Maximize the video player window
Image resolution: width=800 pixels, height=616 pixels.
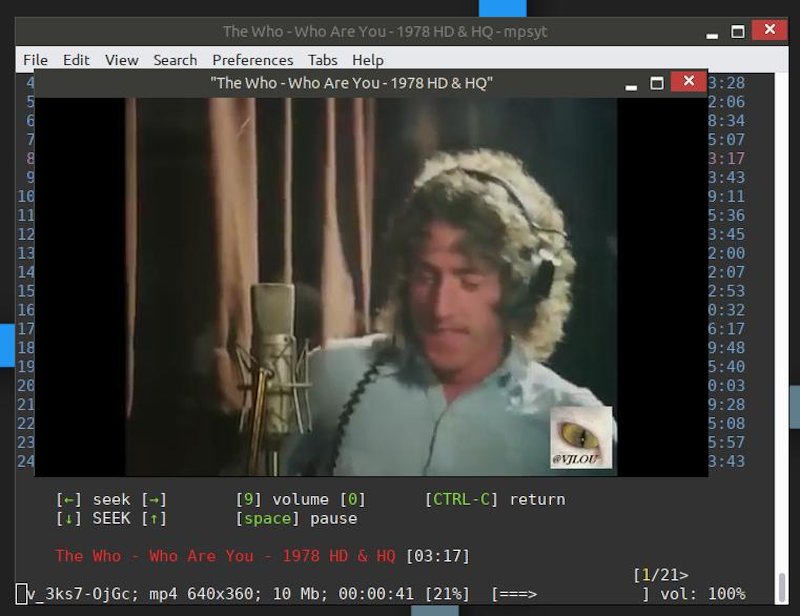point(657,83)
